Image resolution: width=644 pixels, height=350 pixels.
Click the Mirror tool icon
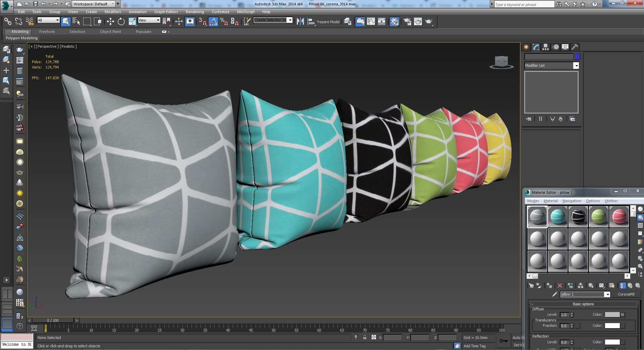coord(300,21)
